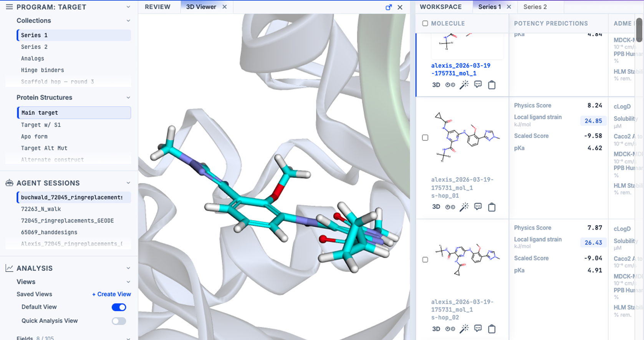Switch to the WORKSPACE tab
This screenshot has height=340, width=644.
(441, 7)
